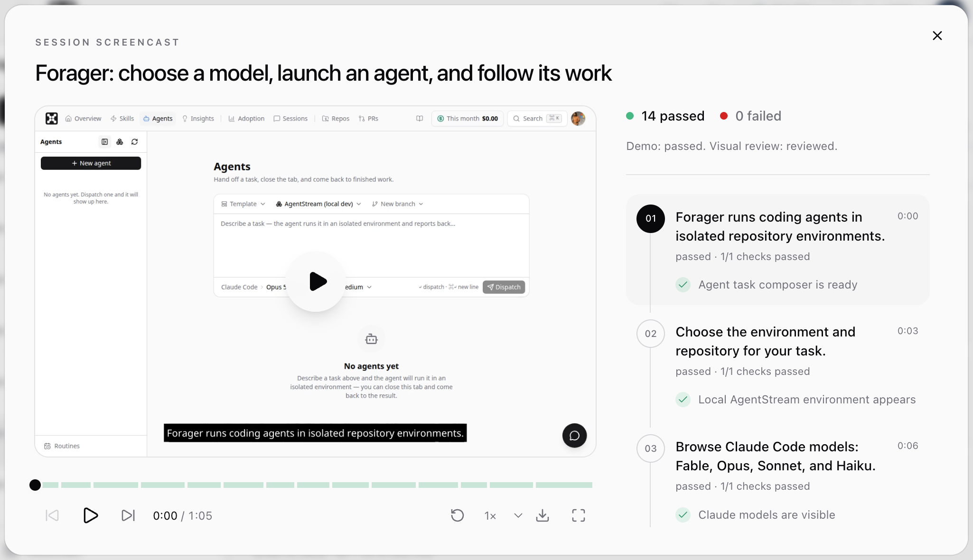Click the Claude Code model selector
973x560 pixels.
239,287
